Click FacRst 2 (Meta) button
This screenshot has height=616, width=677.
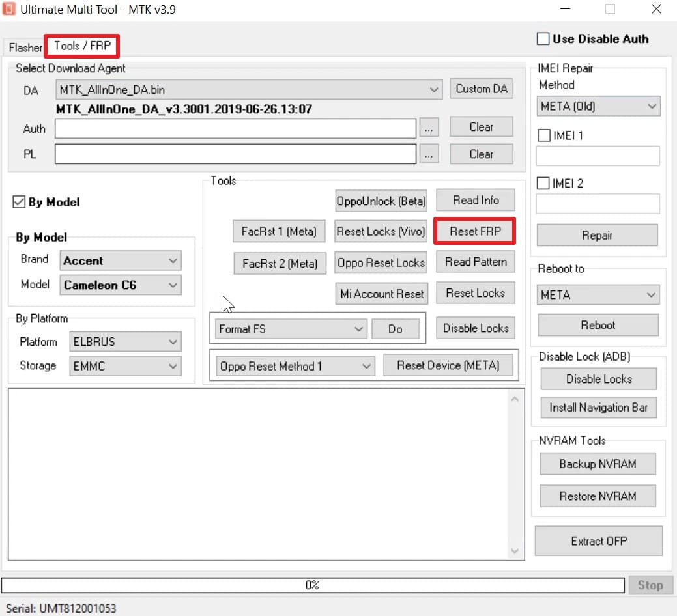[x=280, y=263]
